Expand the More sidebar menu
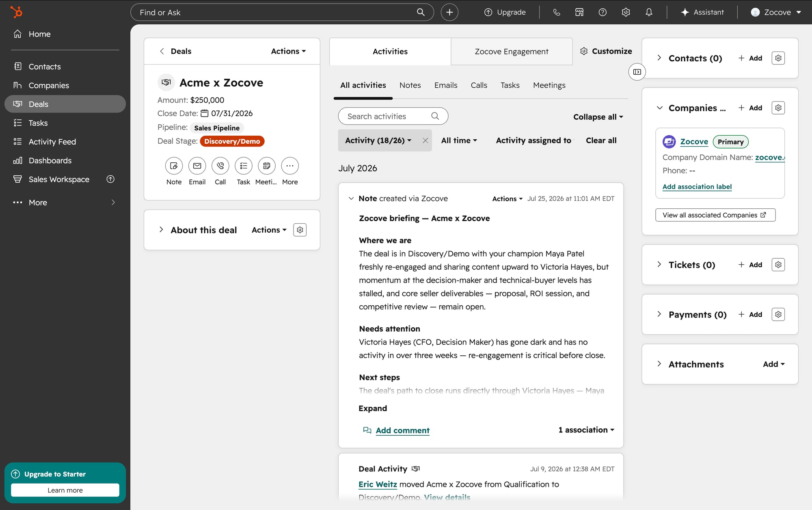The width and height of the screenshot is (812, 510). click(65, 202)
